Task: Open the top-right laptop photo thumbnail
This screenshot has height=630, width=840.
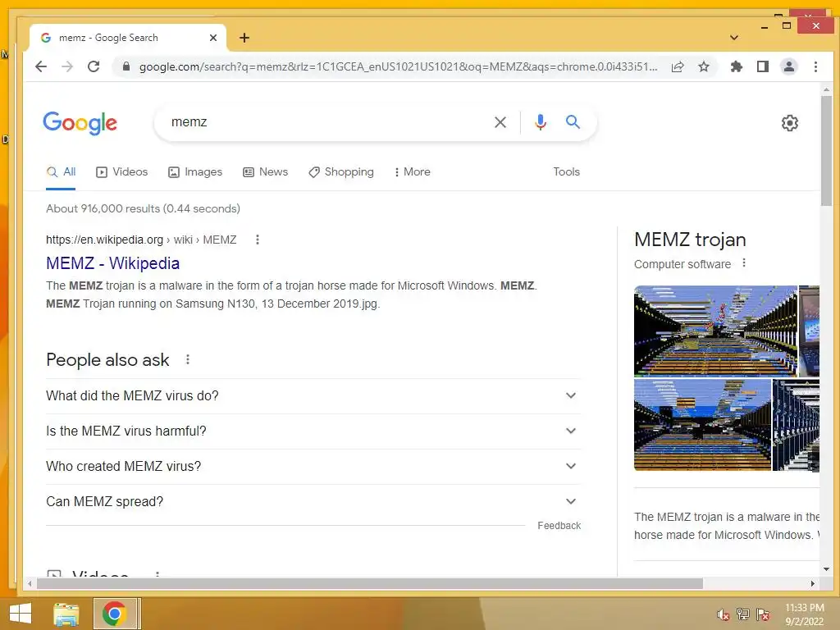Action: 809,331
